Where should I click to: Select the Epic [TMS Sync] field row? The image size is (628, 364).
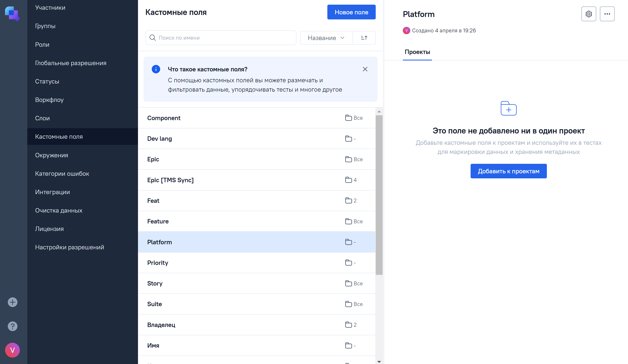click(256, 180)
